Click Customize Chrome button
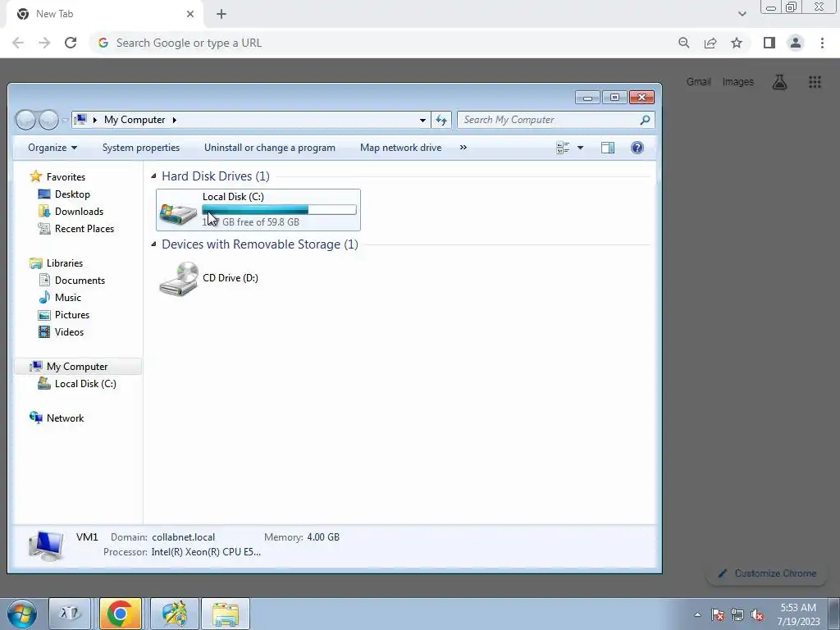This screenshot has height=630, width=840. 767,573
